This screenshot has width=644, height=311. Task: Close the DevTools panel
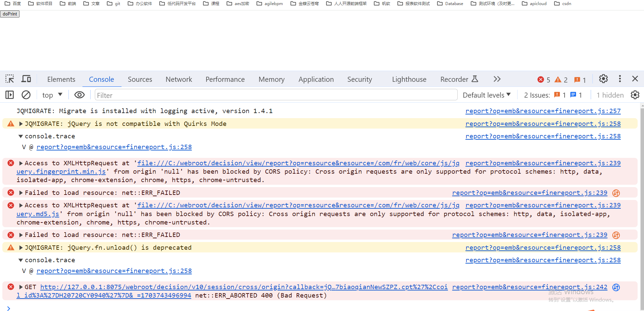635,79
